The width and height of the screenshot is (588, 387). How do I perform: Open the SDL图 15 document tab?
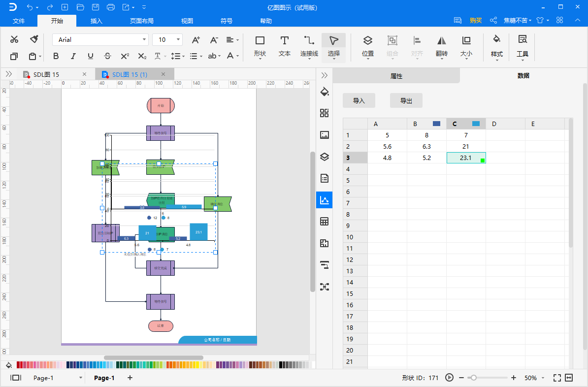46,74
